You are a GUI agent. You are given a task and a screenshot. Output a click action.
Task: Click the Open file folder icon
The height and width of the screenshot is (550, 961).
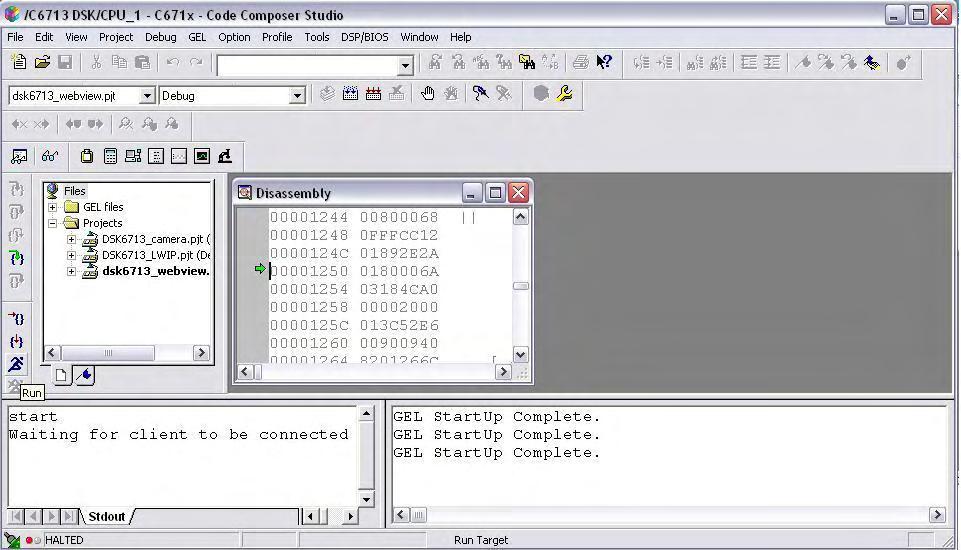coord(42,62)
